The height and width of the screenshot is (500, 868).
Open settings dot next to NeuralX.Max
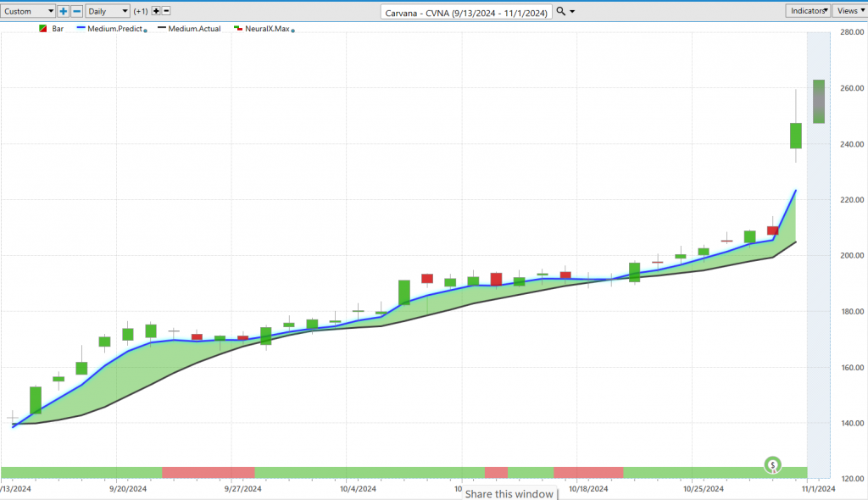pyautogui.click(x=293, y=30)
